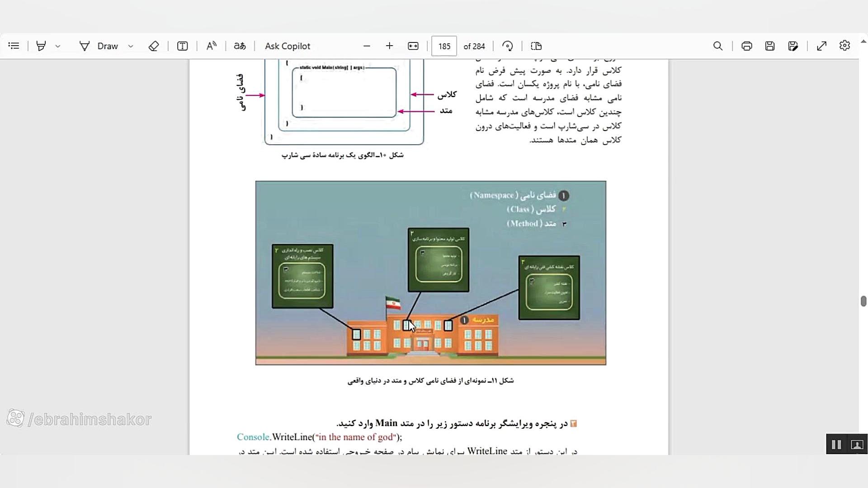Click the figure 10 caption text
Viewport: 868px width, 488px height.
342,155
